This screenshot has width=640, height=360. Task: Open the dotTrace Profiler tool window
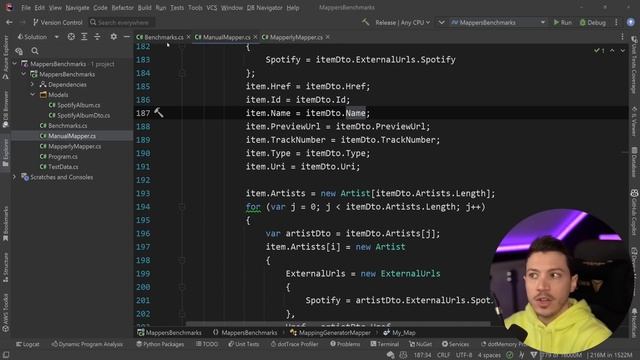[296, 344]
